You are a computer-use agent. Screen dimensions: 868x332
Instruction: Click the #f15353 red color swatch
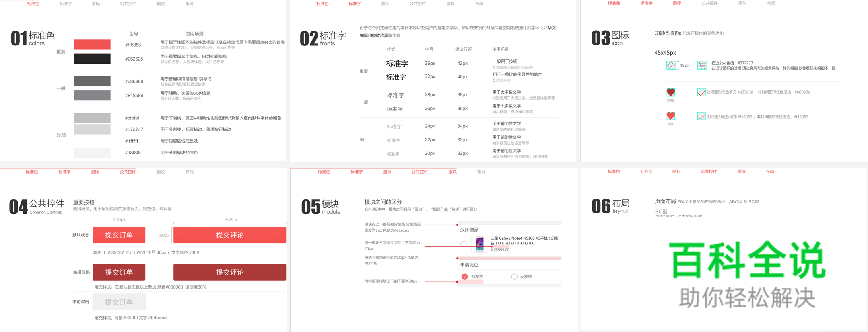click(92, 45)
